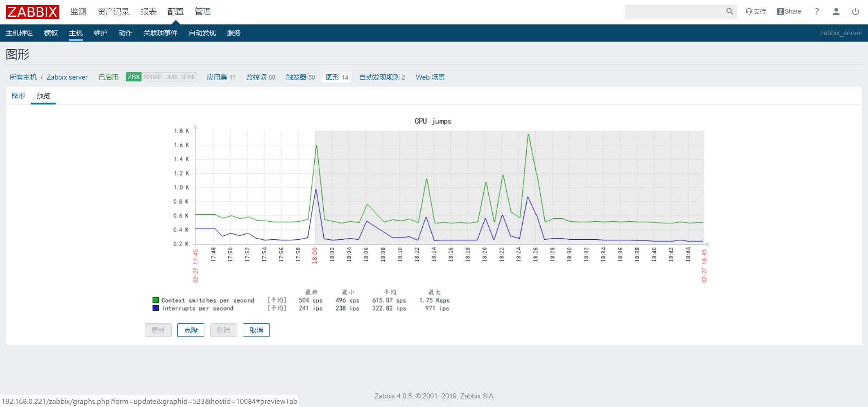The width and height of the screenshot is (868, 407).
Task: Open the support headset link
Action: click(x=756, y=11)
